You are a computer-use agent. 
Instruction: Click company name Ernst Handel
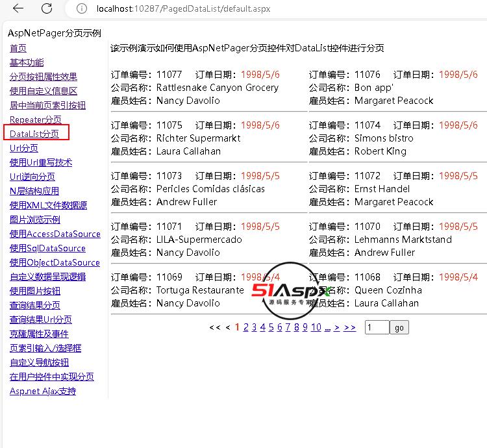click(x=382, y=189)
